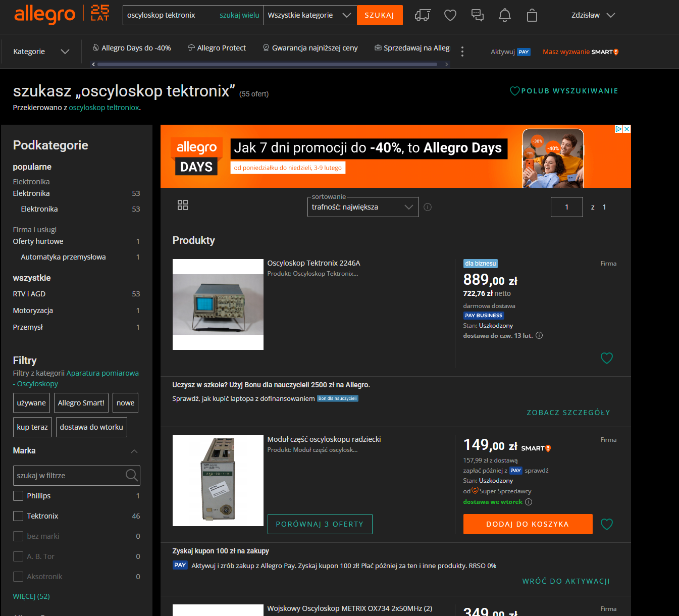Click the Smart! badge next to 149,00 zł

(536, 448)
